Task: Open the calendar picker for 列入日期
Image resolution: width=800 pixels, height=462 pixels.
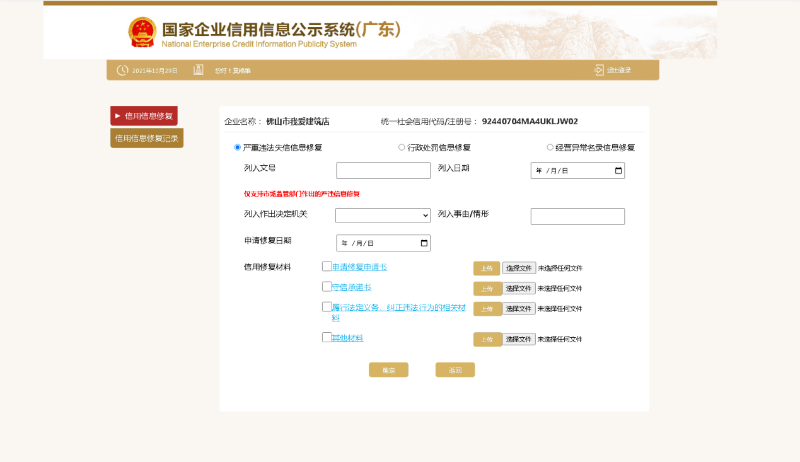Action: (x=618, y=171)
